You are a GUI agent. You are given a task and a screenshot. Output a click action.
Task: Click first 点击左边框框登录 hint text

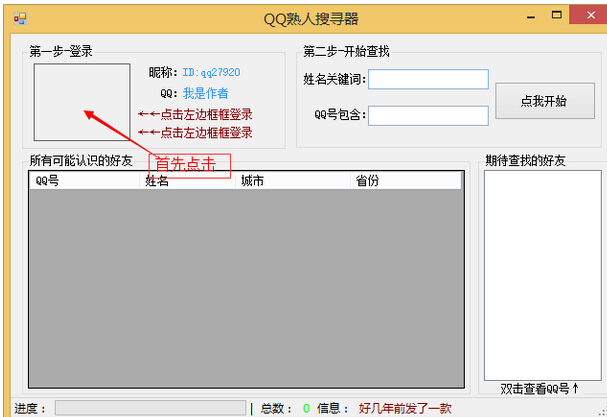[x=195, y=114]
